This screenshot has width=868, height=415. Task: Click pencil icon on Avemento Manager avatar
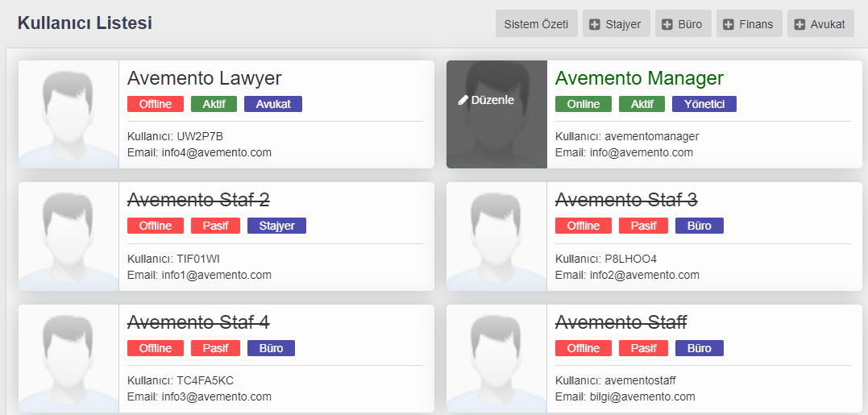[x=463, y=100]
